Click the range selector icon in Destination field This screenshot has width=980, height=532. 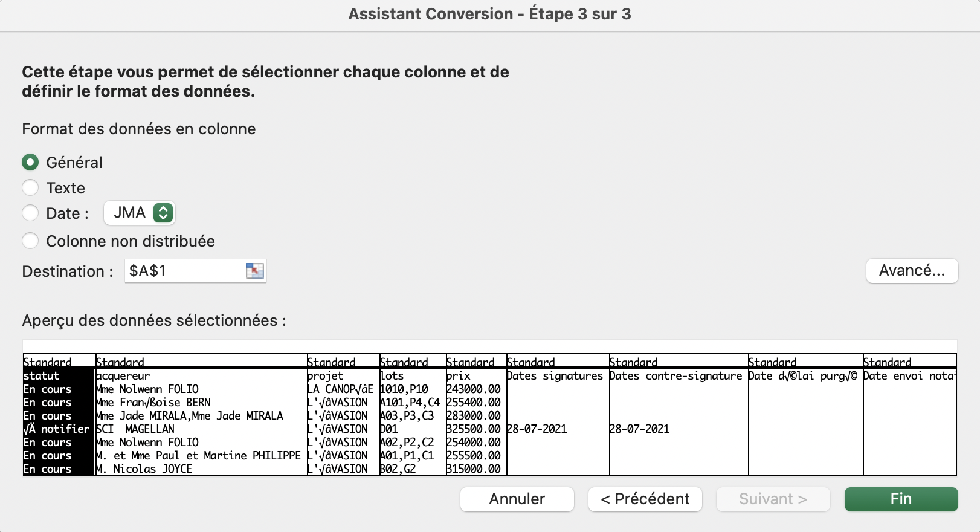254,271
